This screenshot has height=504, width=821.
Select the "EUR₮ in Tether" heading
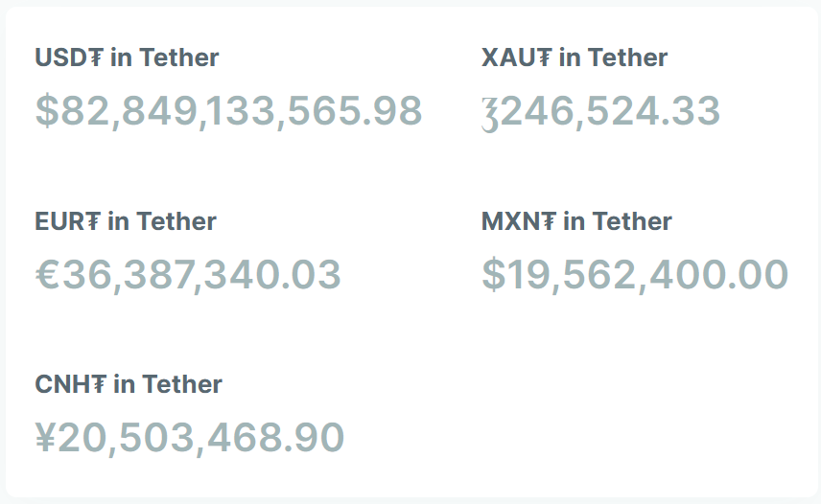click(x=126, y=222)
